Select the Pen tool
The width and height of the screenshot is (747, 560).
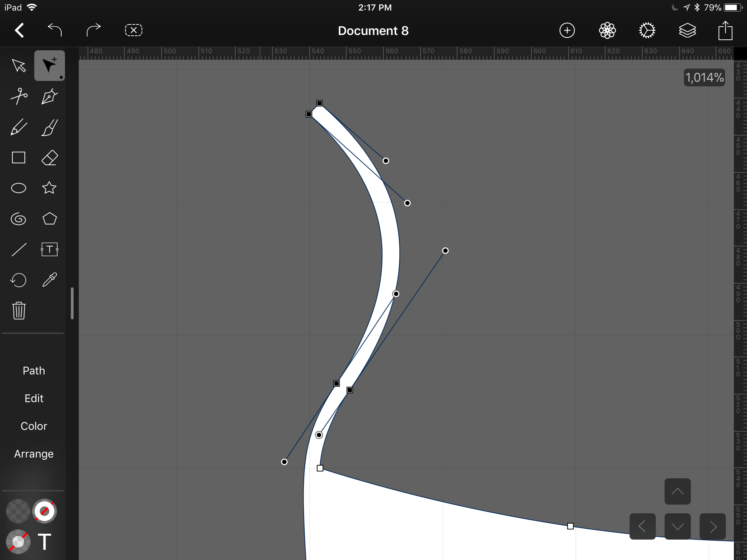[49, 96]
